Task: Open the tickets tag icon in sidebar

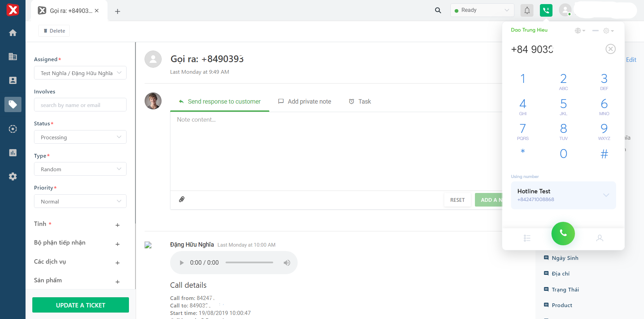Action: (13, 104)
